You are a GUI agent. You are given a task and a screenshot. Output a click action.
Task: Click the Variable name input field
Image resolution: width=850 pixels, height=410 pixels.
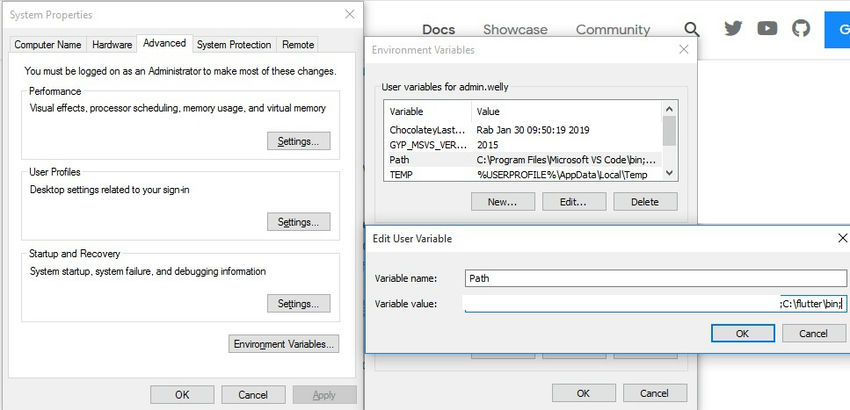pos(655,278)
